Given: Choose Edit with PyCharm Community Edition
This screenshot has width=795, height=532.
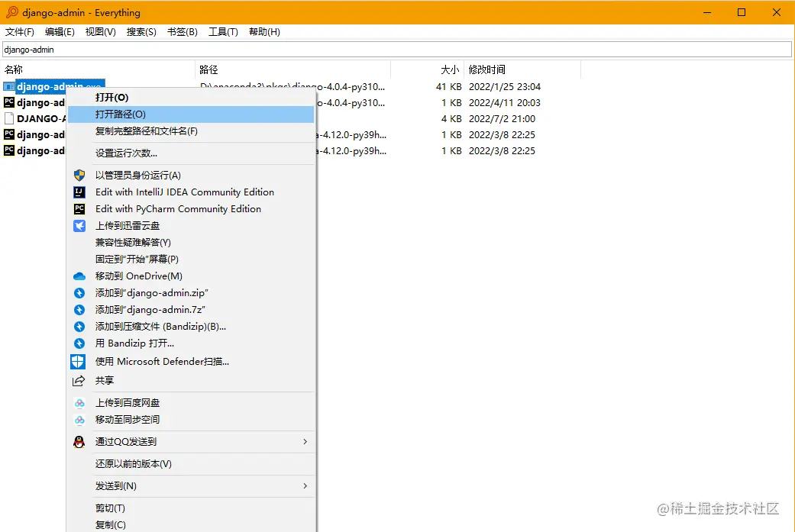Looking at the screenshot, I should pyautogui.click(x=191, y=208).
